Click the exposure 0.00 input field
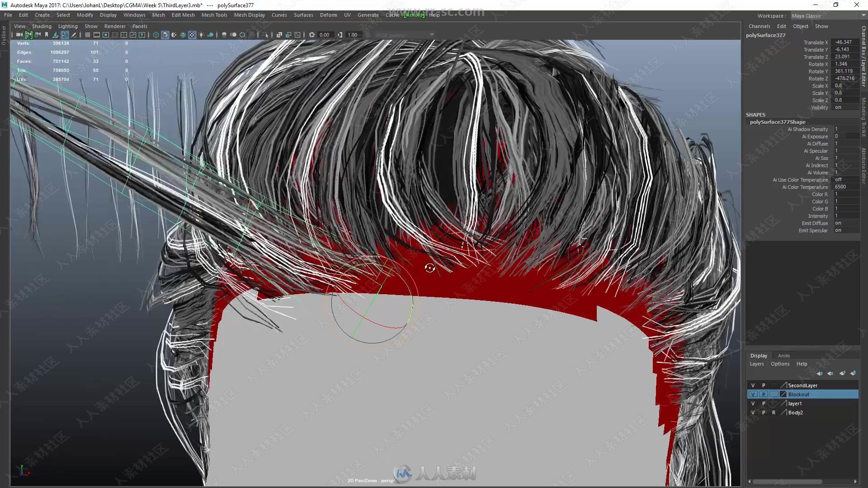The width and height of the screenshot is (868, 488). tap(325, 35)
